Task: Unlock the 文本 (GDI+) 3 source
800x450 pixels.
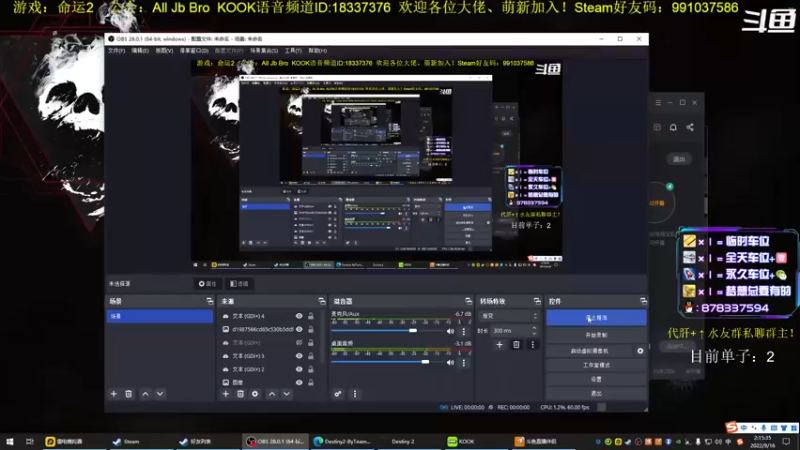Action: click(311, 356)
